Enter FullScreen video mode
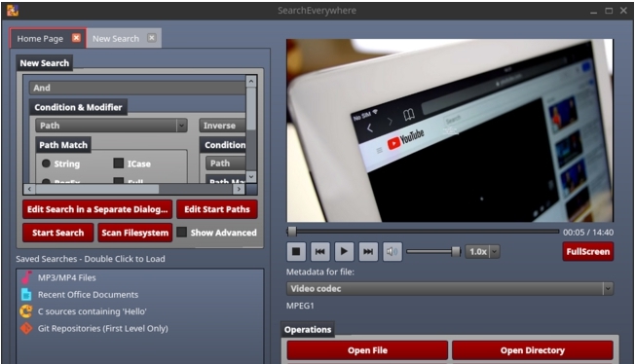Viewport: 635px width, 364px height. coord(588,251)
